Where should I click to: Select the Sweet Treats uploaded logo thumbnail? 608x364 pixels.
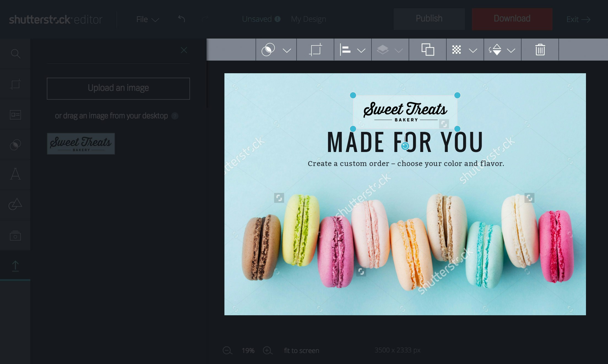tap(81, 143)
